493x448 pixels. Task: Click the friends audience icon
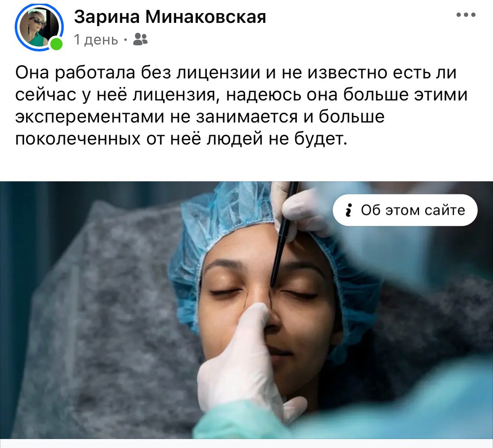pyautogui.click(x=140, y=39)
